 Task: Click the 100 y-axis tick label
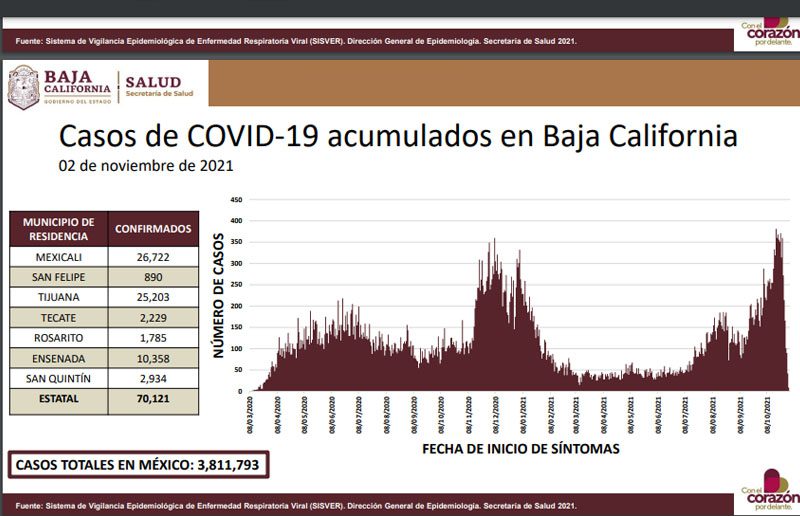236,349
